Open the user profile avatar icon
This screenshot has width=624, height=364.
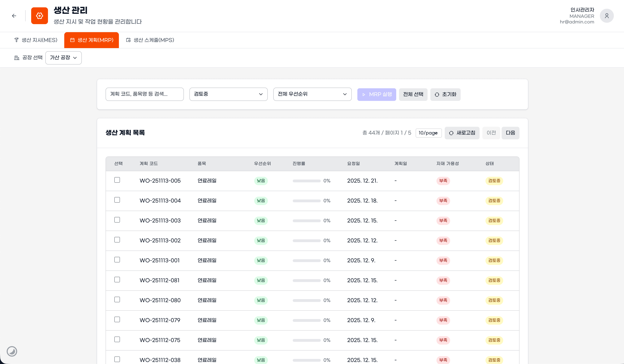[x=606, y=16]
